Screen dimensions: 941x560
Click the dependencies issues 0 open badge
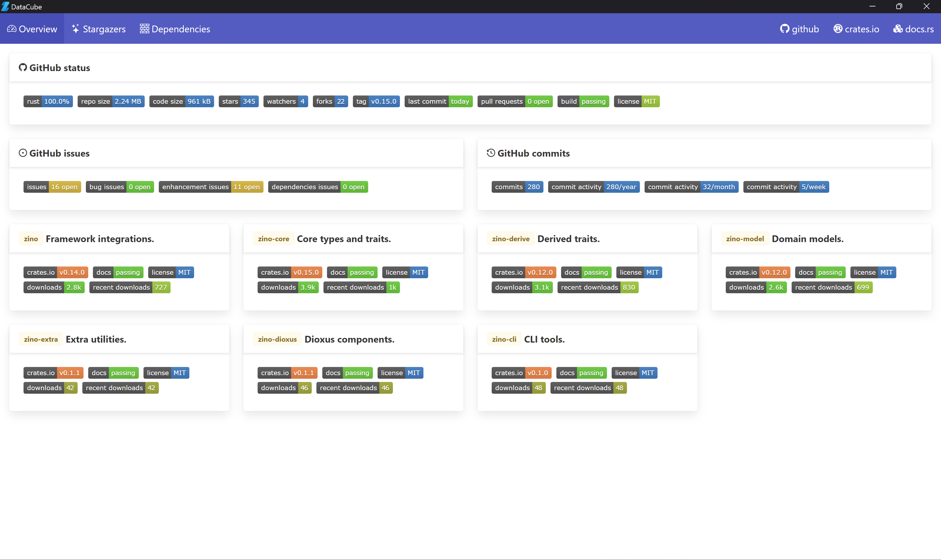(x=318, y=187)
